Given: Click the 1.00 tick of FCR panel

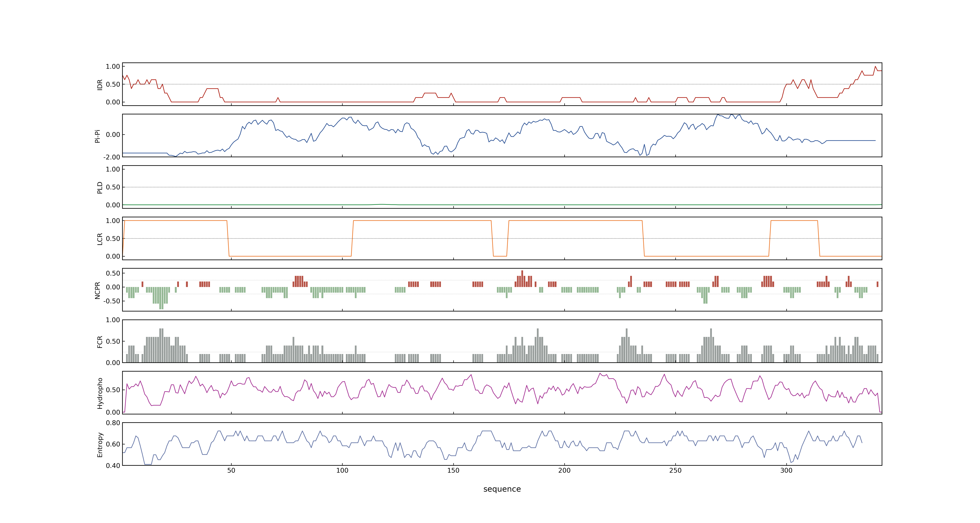Looking at the screenshot, I should tap(113, 320).
